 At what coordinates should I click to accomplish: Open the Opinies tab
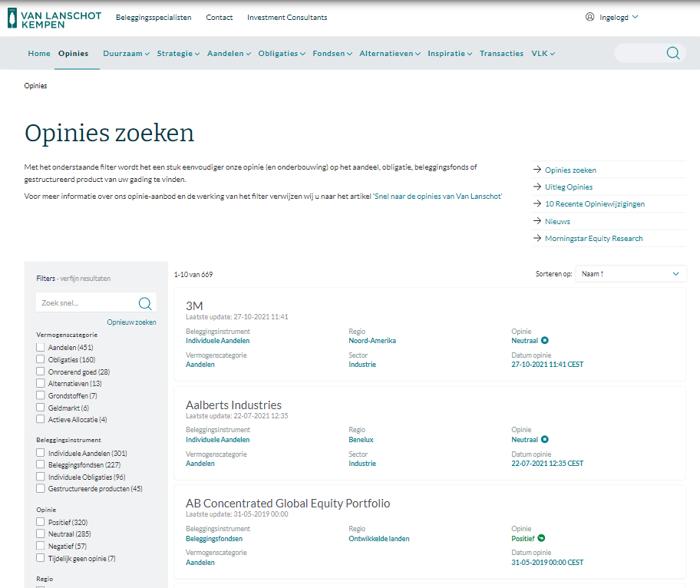pyautogui.click(x=73, y=54)
